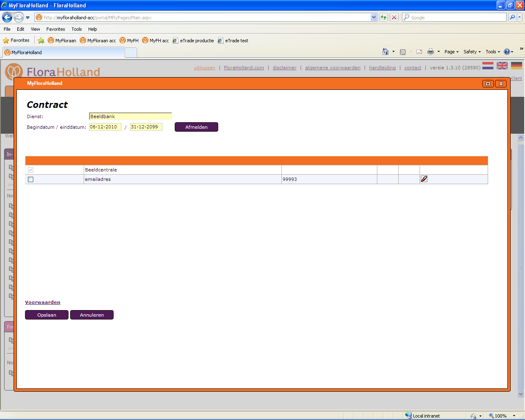Click the Help question mark icon
Image resolution: width=525 pixels, height=420 pixels.
click(507, 52)
